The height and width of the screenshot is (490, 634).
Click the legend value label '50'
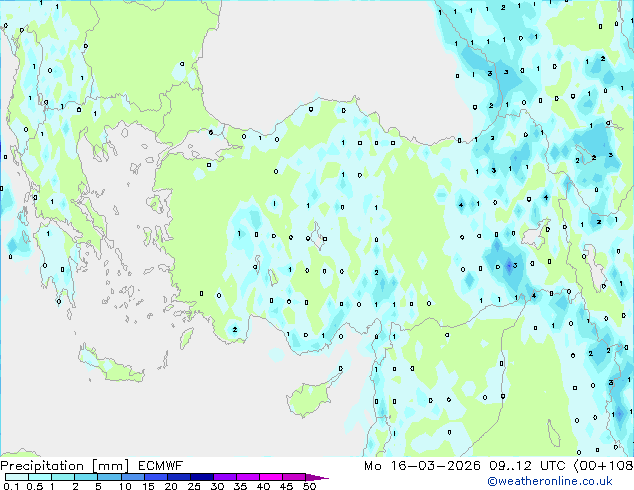pyautogui.click(x=309, y=486)
